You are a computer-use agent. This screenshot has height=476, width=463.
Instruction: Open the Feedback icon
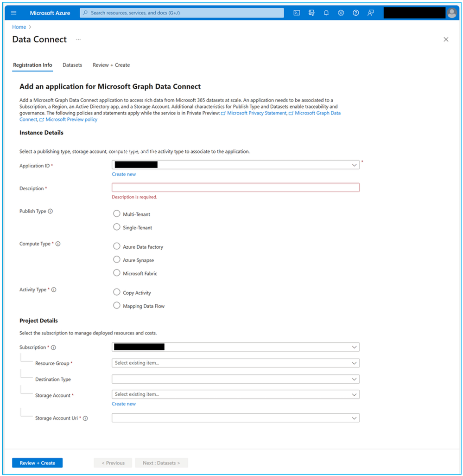click(370, 13)
